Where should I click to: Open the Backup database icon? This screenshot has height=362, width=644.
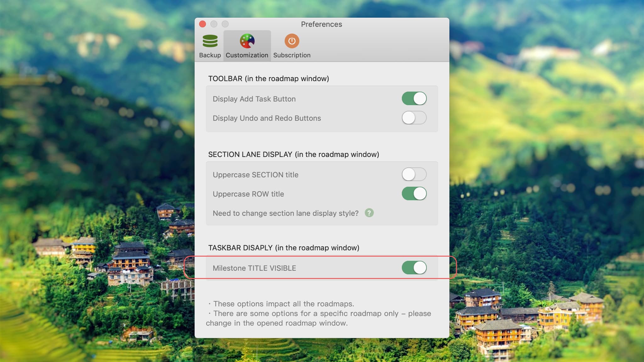pos(210,41)
